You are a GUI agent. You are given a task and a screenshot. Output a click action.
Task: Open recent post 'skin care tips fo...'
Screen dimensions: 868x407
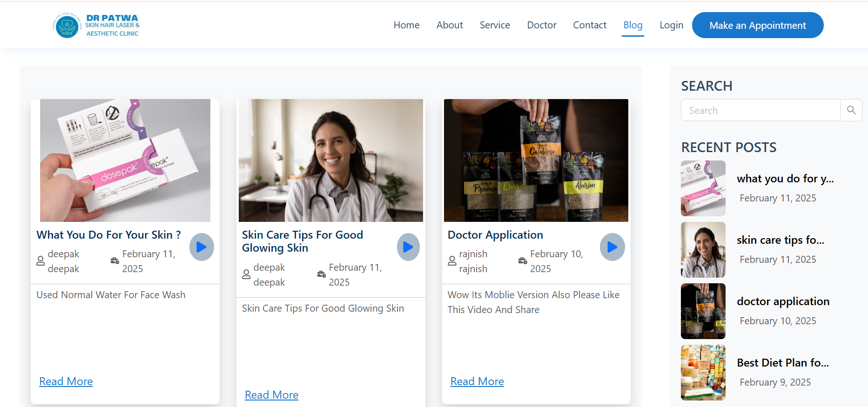780,240
